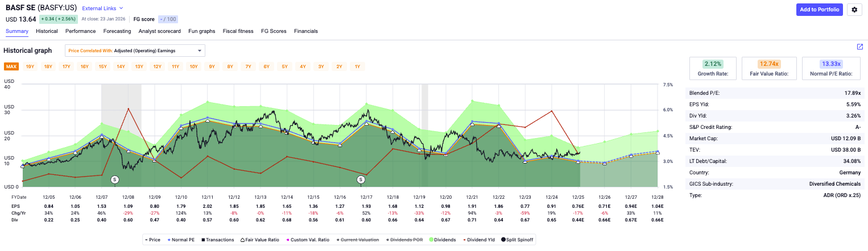Select 15Y time range
868x251 pixels.
tap(103, 66)
